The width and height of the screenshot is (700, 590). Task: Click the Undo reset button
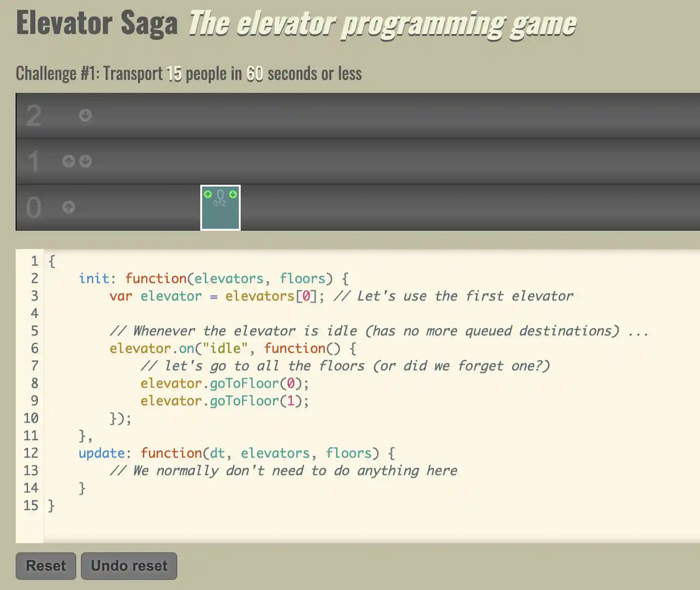[129, 566]
